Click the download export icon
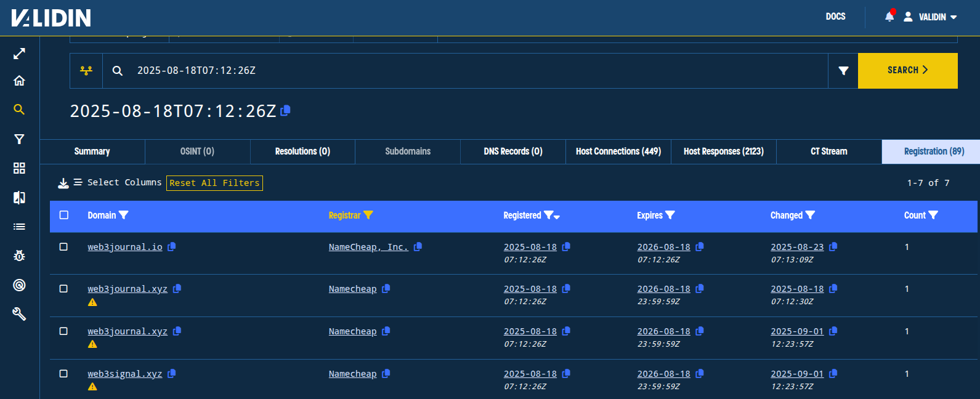This screenshot has width=980, height=399. [63, 183]
